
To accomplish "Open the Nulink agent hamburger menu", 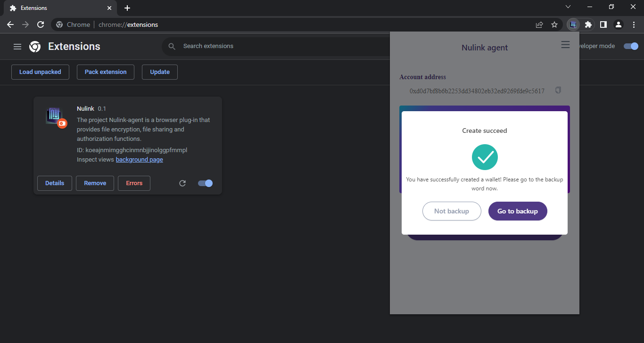I will coord(565,45).
